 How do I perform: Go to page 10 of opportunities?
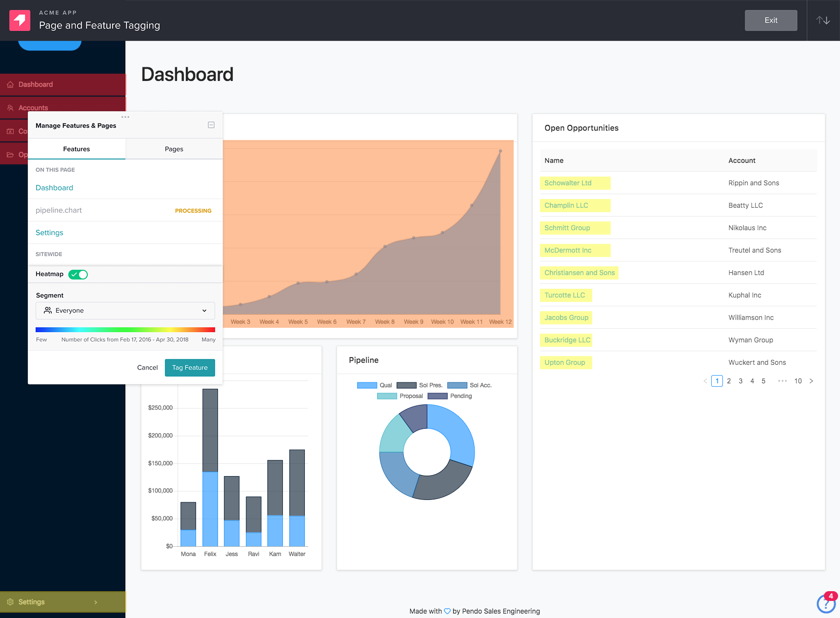798,381
